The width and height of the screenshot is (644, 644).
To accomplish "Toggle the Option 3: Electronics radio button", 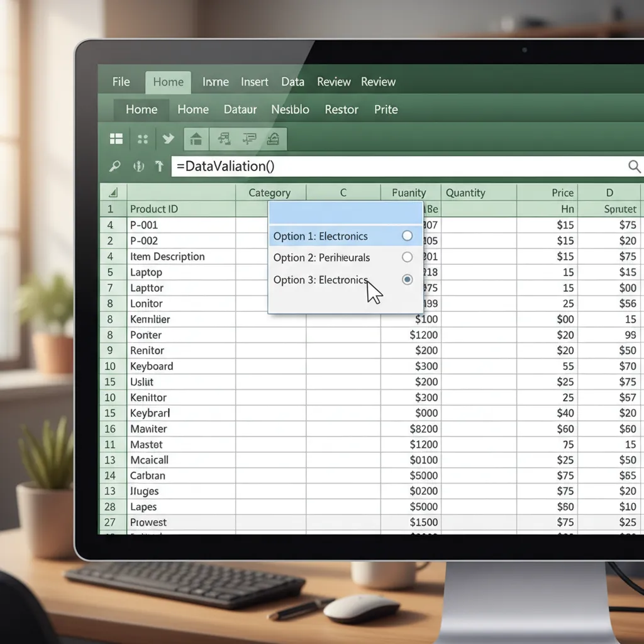I will click(407, 280).
